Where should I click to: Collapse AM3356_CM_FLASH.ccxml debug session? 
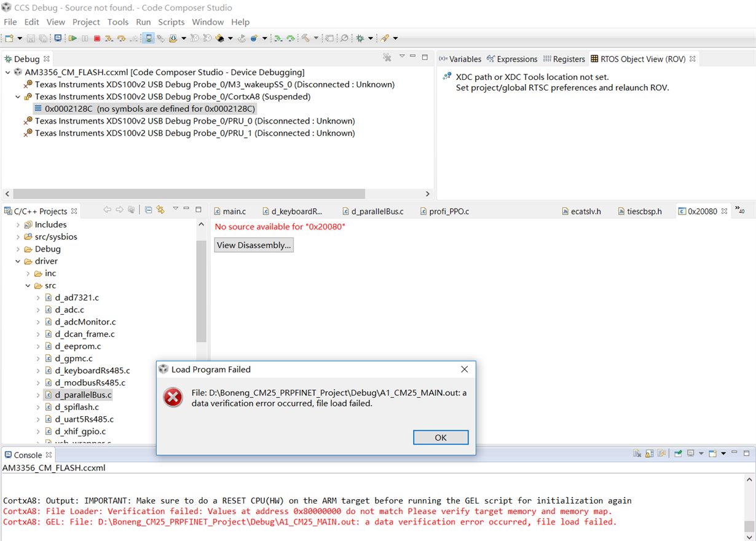point(7,72)
